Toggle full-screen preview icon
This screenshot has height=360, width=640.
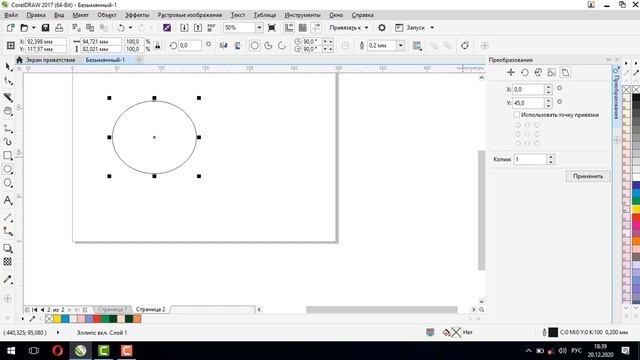tap(271, 28)
